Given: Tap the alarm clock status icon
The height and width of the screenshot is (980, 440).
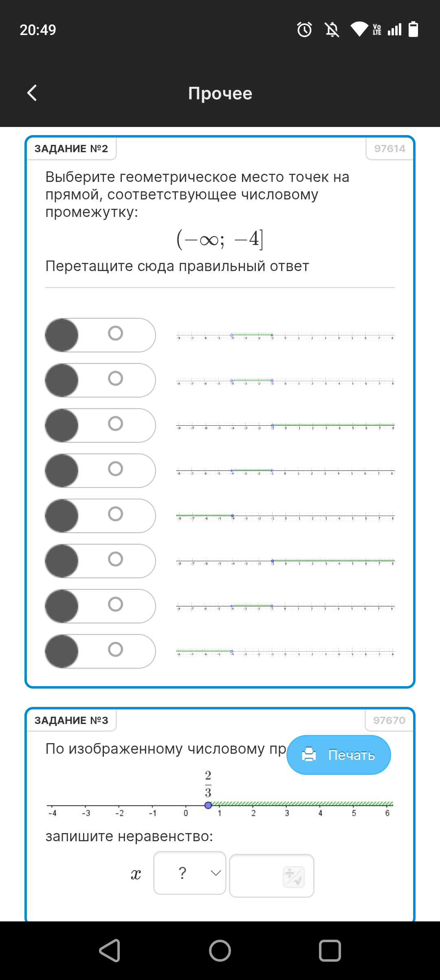Looking at the screenshot, I should coord(304,30).
